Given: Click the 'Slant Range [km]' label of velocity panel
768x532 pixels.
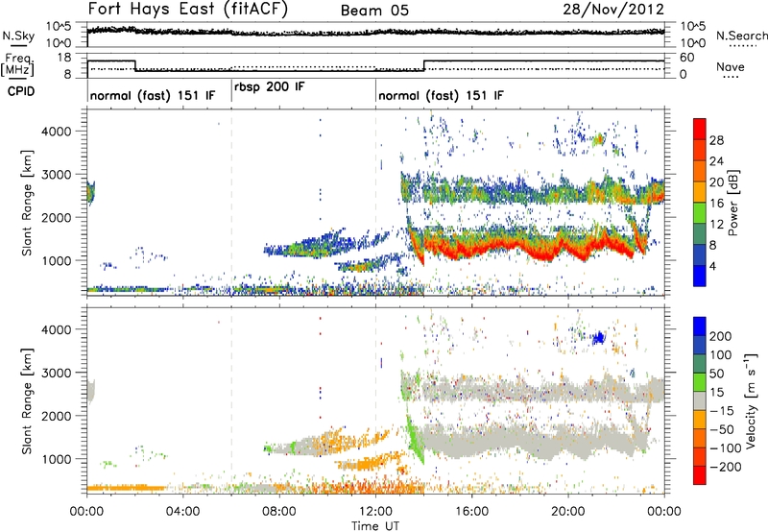Looking at the screenshot, I should (x=27, y=400).
